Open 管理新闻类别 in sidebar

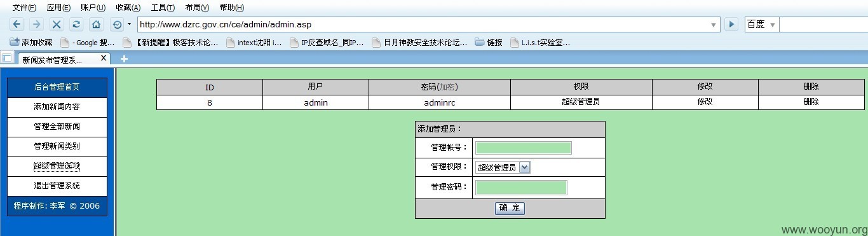click(57, 146)
